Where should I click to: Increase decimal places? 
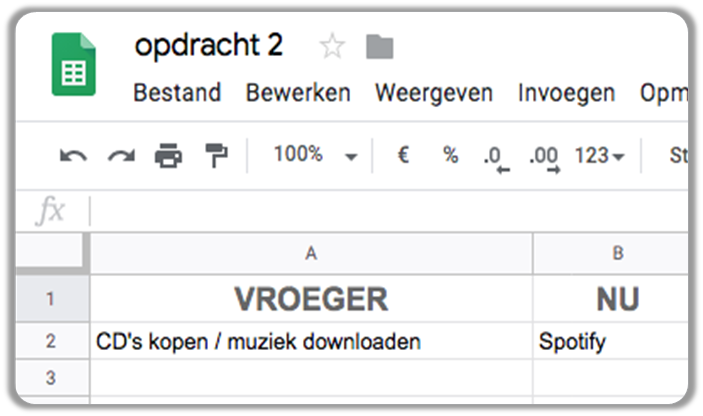click(545, 158)
